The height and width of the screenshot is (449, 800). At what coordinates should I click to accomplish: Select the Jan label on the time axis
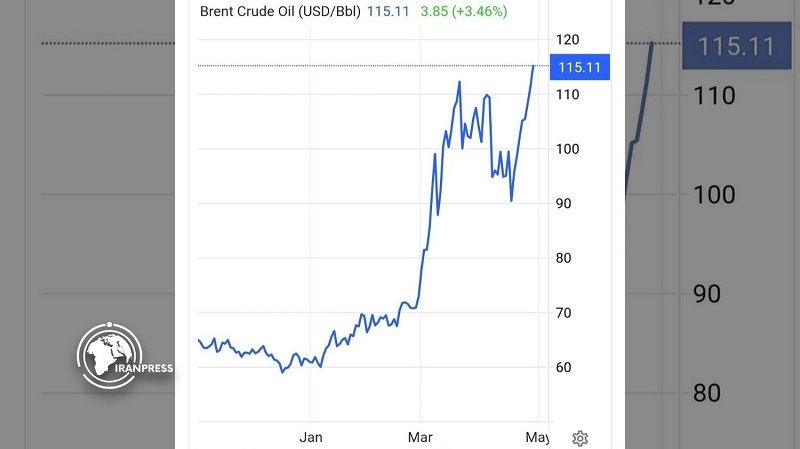[x=311, y=436]
